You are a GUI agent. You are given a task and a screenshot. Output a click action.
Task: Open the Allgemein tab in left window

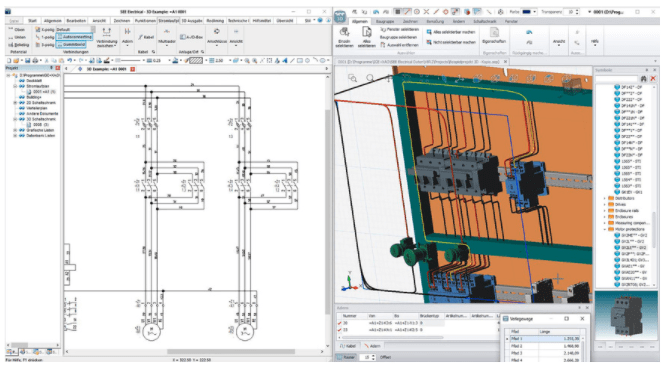[x=53, y=20]
